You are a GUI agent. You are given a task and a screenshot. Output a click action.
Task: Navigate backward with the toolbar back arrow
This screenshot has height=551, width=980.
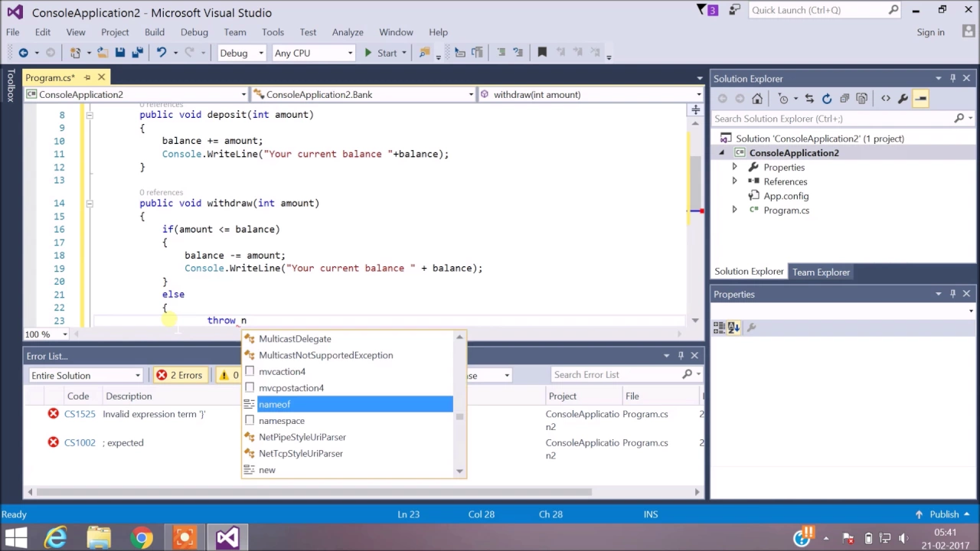pos(23,53)
